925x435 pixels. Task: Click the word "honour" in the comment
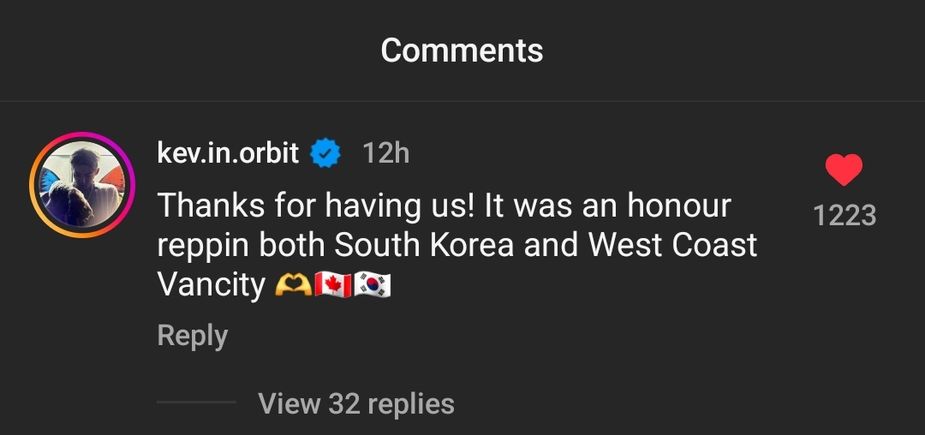click(679, 206)
